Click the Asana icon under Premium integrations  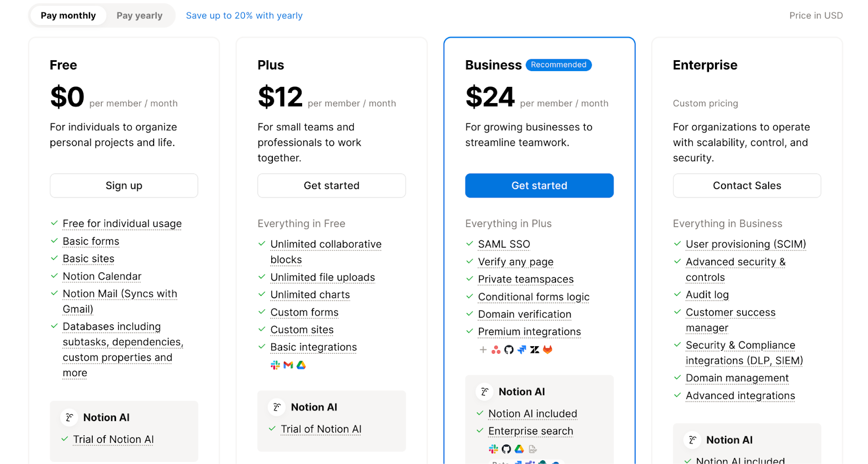[495, 350]
